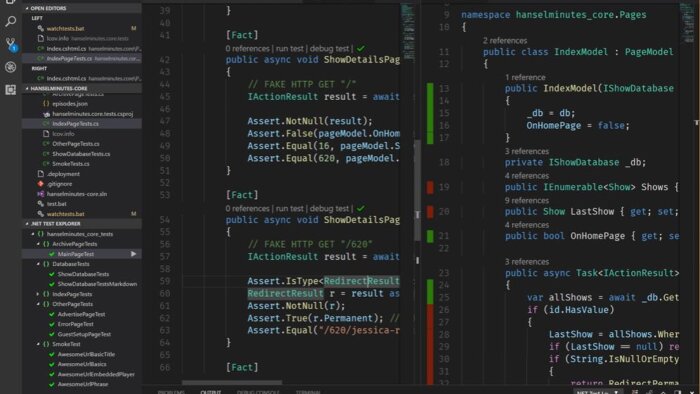700x394 pixels.
Task: Click file icon beside .deployment
Action: (41, 174)
